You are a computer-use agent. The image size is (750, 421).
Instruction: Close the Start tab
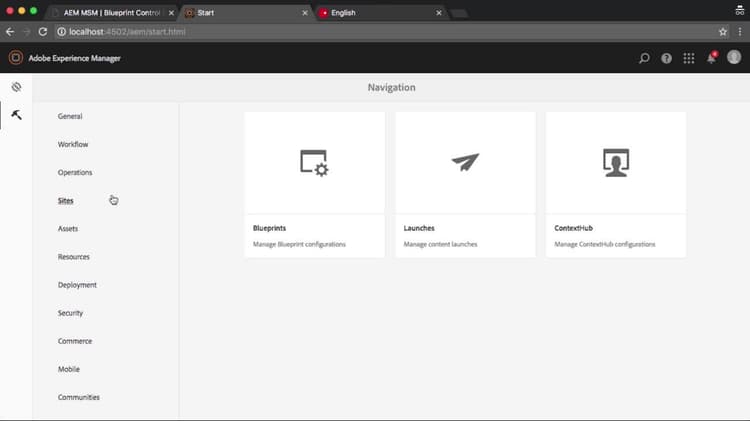coord(305,13)
